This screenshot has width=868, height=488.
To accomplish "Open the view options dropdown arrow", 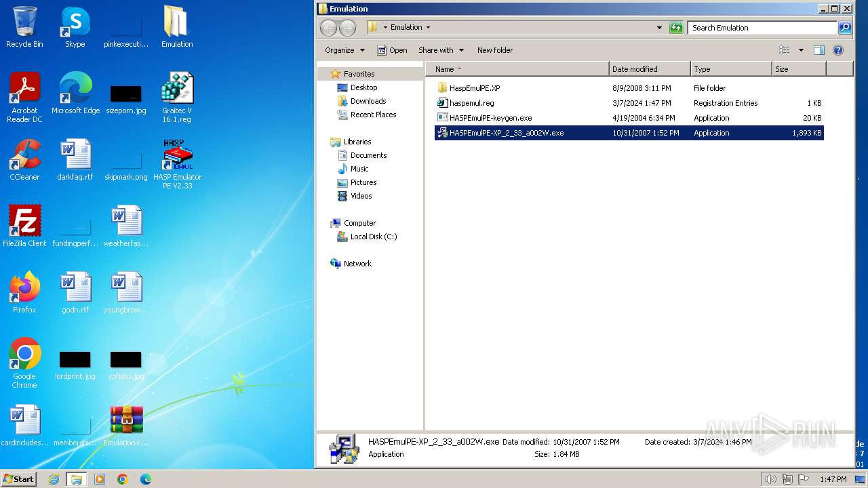I will tap(801, 50).
